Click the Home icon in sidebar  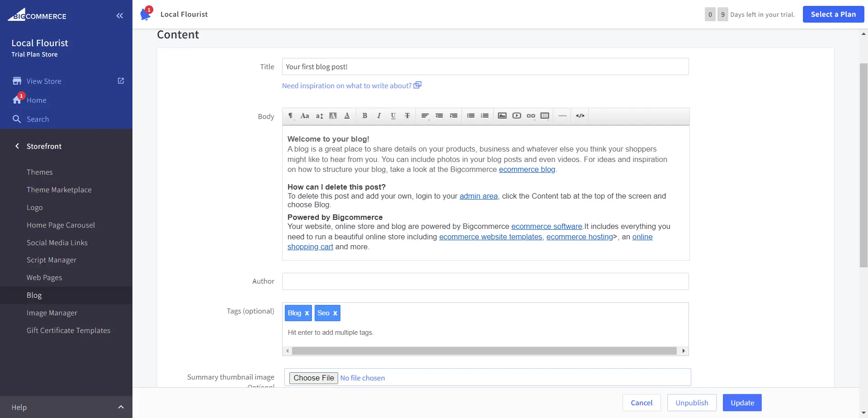pos(17,100)
